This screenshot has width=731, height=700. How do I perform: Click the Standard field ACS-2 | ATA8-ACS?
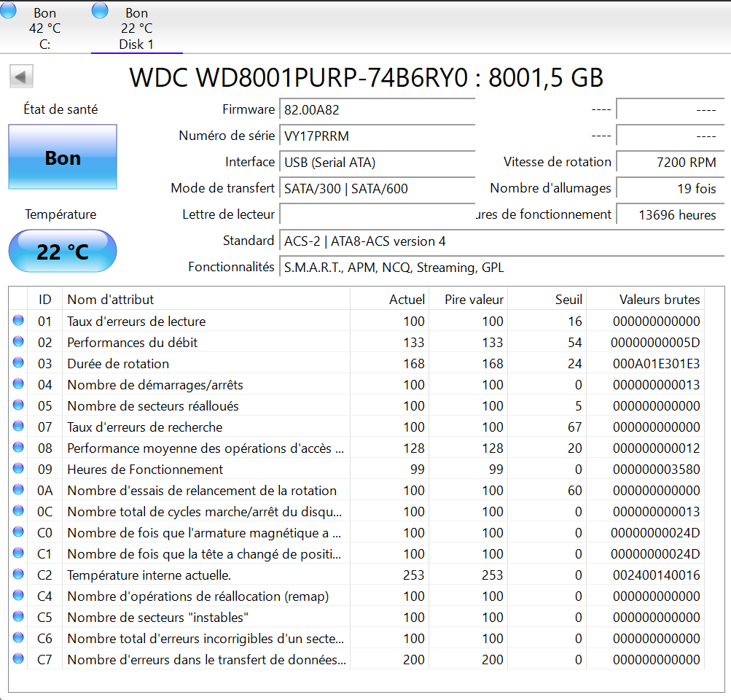point(502,241)
